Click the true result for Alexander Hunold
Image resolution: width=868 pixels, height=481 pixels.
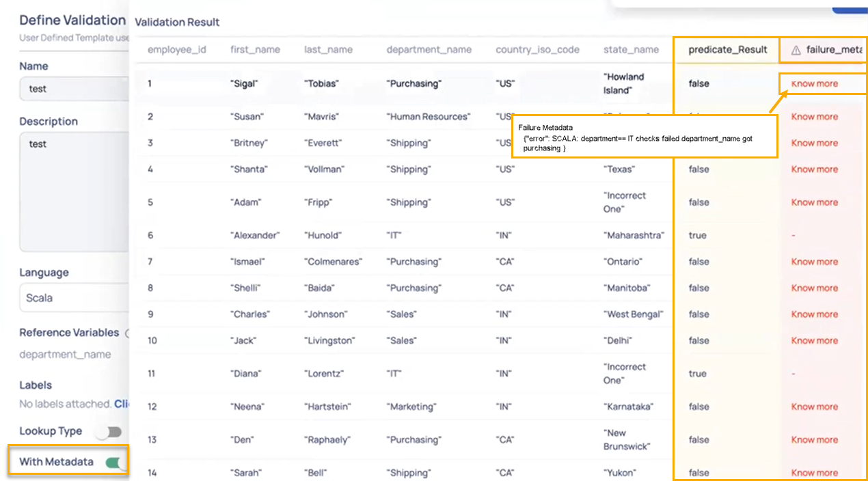[x=697, y=235]
